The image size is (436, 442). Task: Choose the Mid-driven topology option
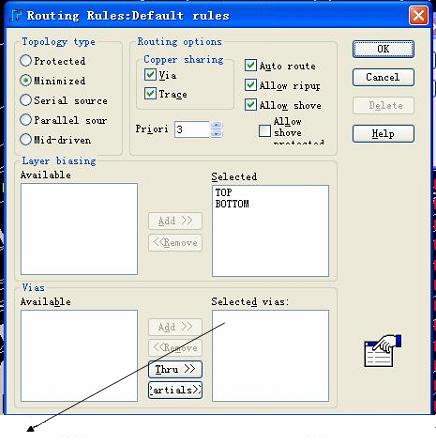[25, 139]
